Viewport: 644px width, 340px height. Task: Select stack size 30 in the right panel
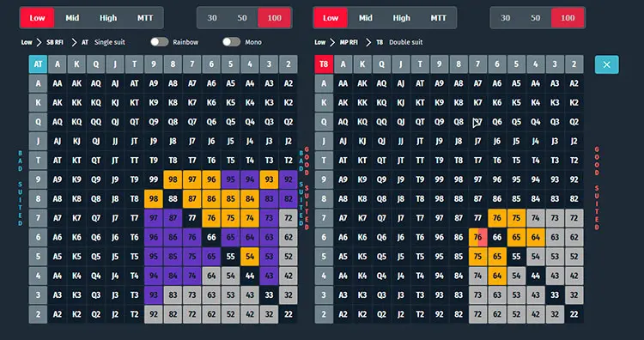(505, 18)
